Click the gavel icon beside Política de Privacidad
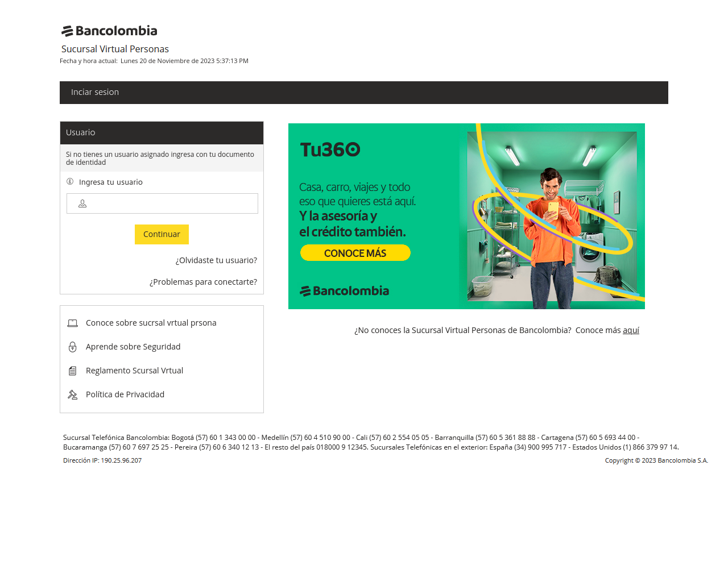The image size is (728, 582). click(73, 394)
